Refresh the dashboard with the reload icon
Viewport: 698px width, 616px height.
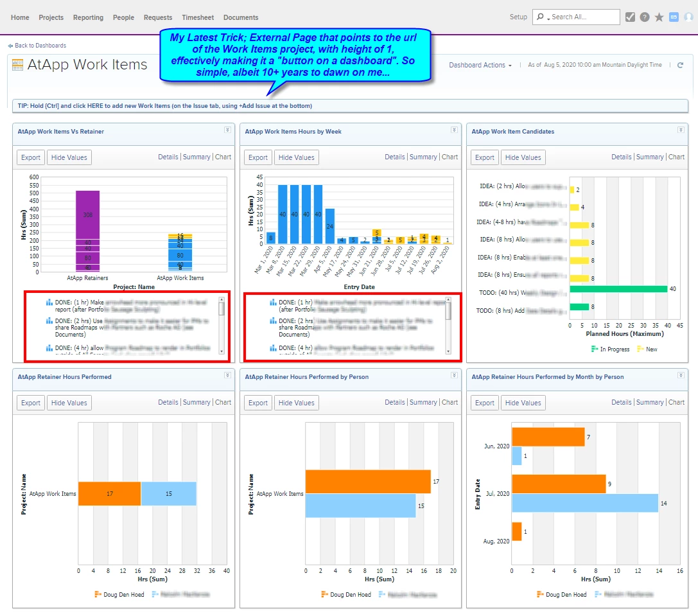point(680,65)
